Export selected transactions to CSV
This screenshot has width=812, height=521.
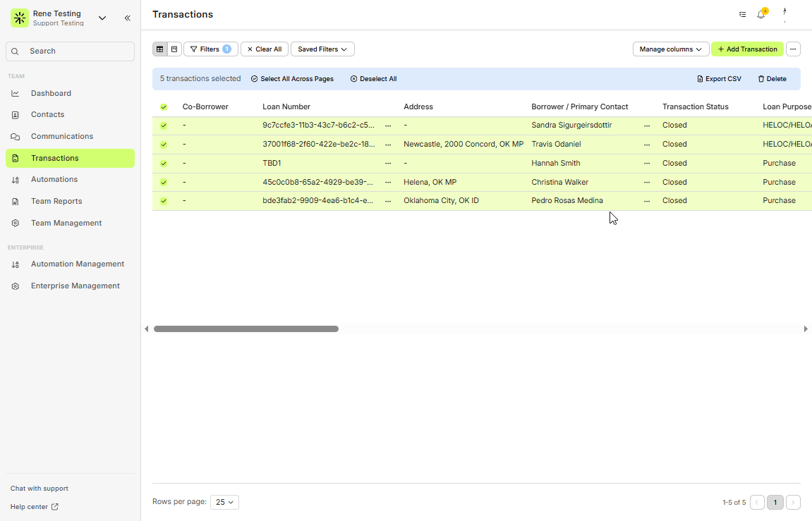tap(719, 79)
